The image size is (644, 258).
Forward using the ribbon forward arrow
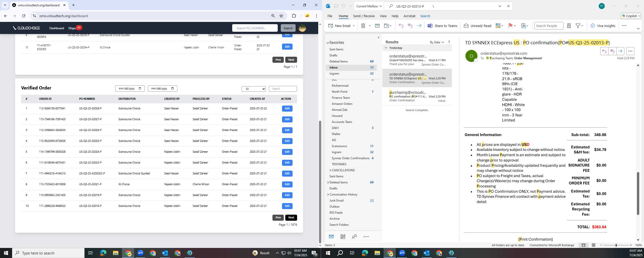[419, 26]
